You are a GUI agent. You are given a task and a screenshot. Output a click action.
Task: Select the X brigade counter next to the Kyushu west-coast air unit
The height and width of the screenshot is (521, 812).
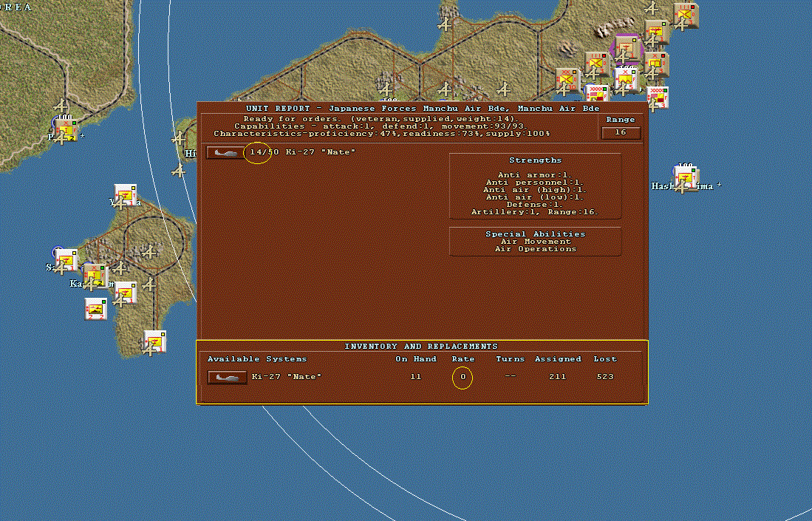(x=96, y=276)
